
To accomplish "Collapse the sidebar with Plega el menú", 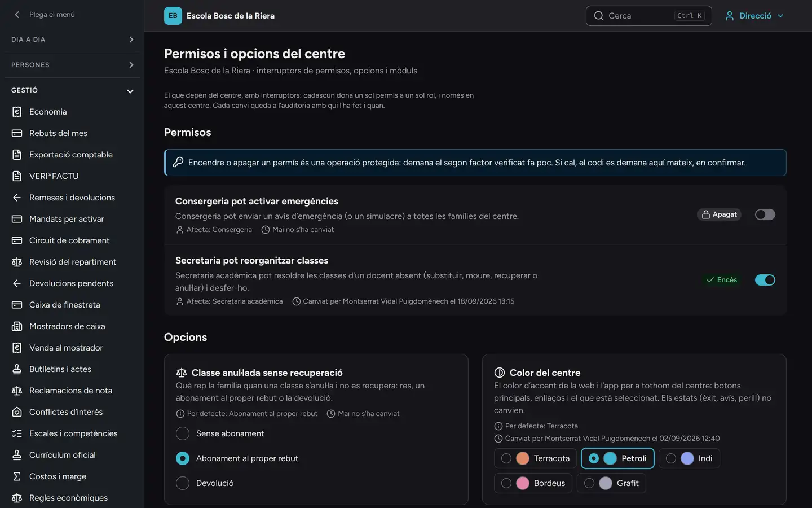I will pos(45,15).
